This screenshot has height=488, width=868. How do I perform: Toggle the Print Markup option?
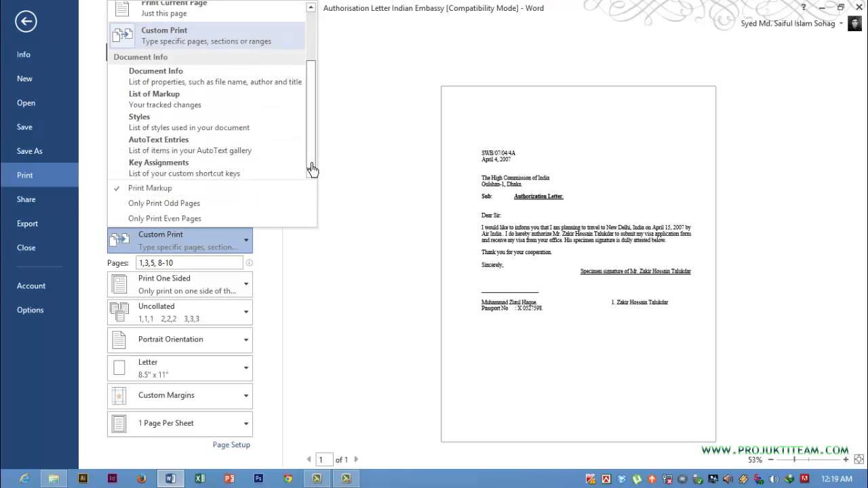149,188
